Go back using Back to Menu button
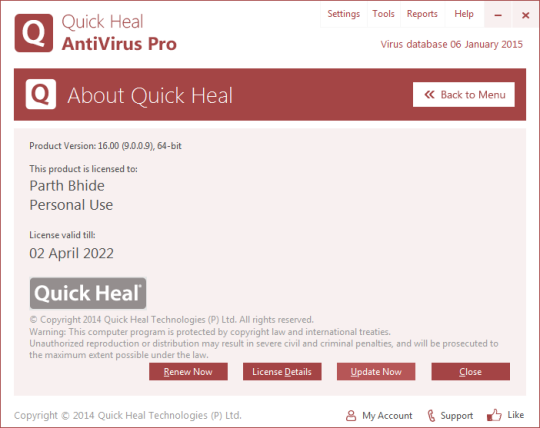 (x=464, y=94)
